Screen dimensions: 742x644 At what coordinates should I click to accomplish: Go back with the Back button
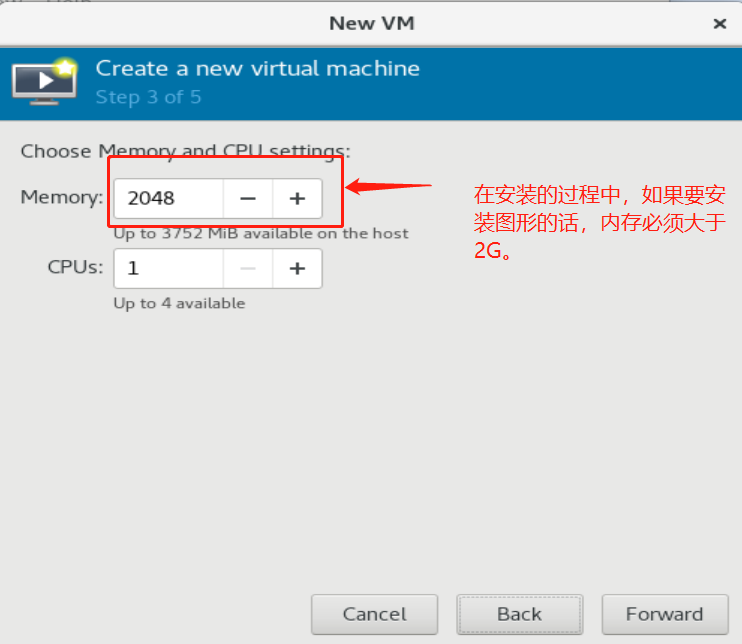click(520, 614)
